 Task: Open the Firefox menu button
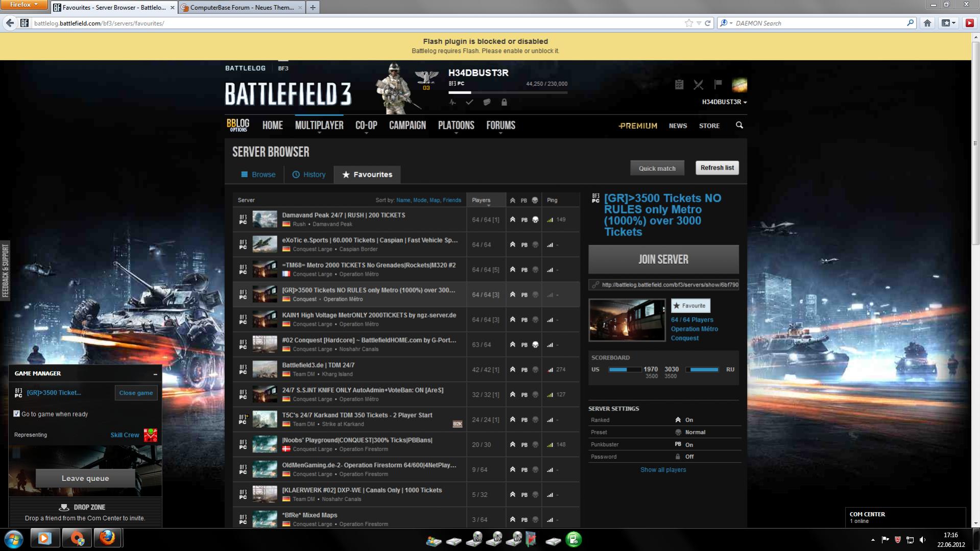tap(24, 5)
